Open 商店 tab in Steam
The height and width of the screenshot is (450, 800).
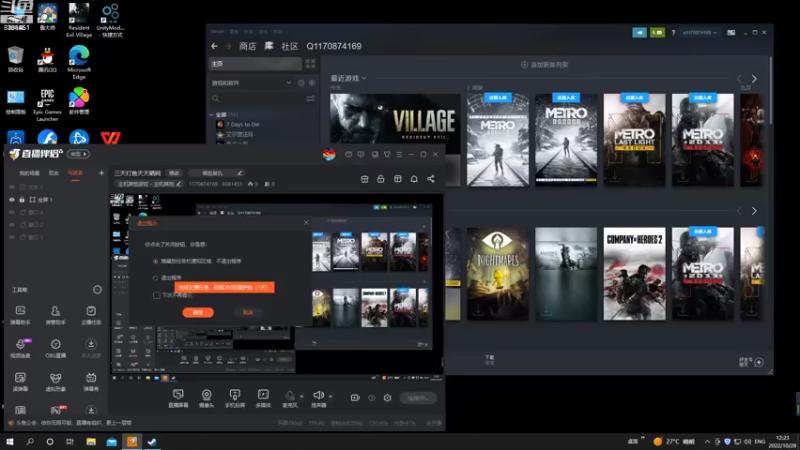coord(247,46)
